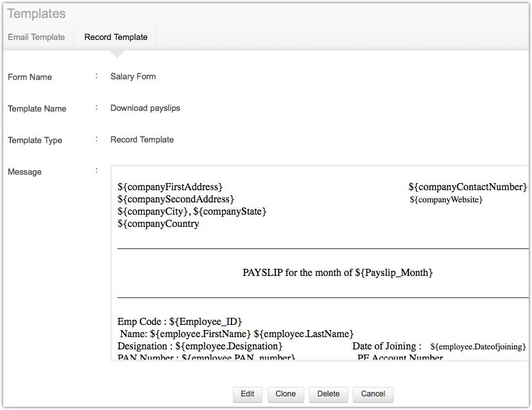Select the Record Template tab

(x=115, y=37)
